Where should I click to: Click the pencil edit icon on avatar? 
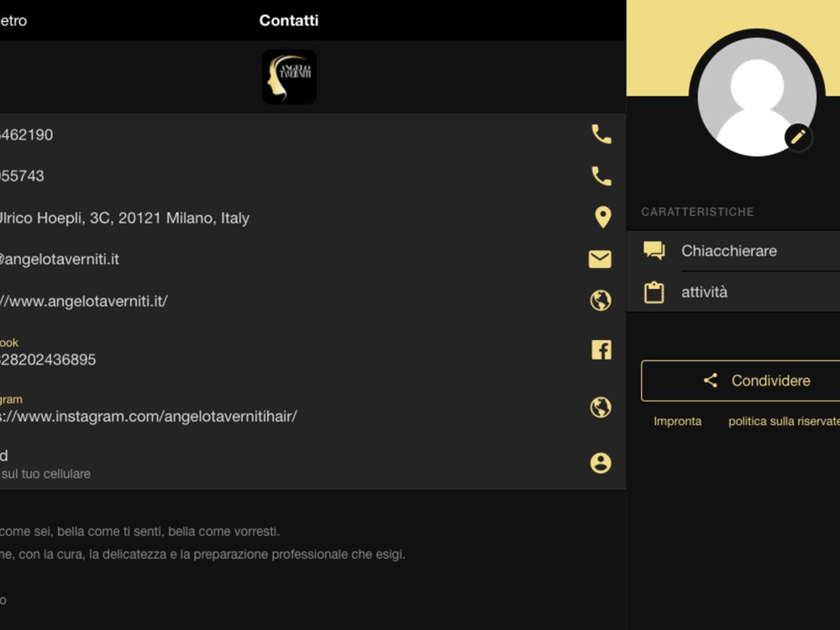798,136
